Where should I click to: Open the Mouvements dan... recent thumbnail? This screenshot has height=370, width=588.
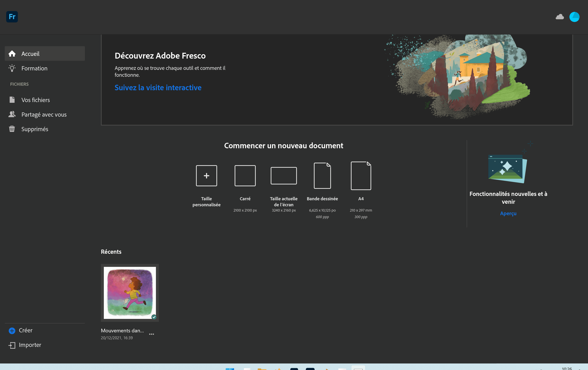[130, 293]
